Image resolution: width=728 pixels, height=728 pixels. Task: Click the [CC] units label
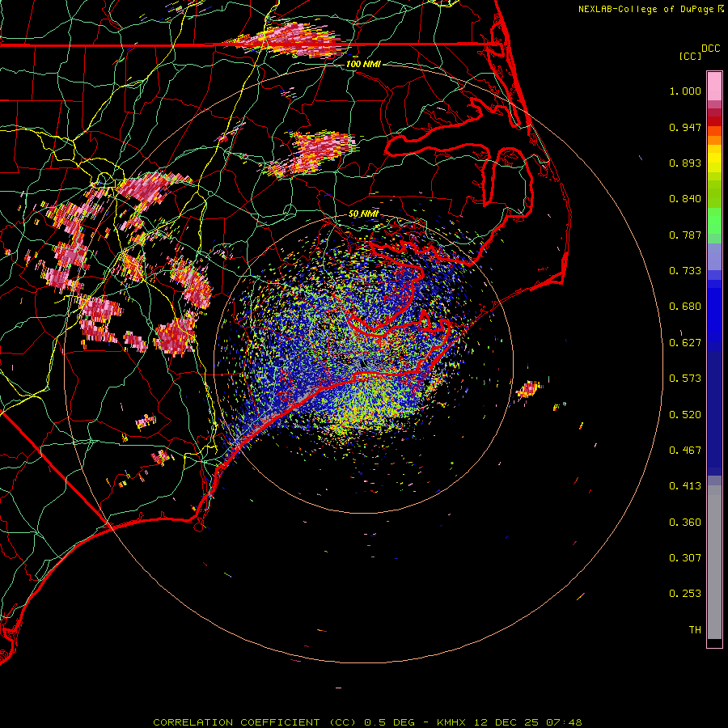pyautogui.click(x=690, y=56)
